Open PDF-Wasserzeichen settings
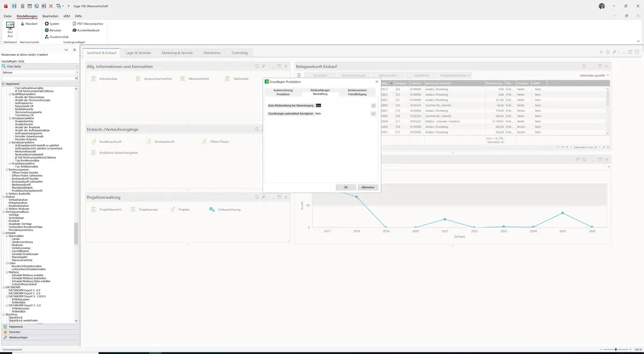Image resolution: width=644 pixels, height=354 pixels. point(87,24)
